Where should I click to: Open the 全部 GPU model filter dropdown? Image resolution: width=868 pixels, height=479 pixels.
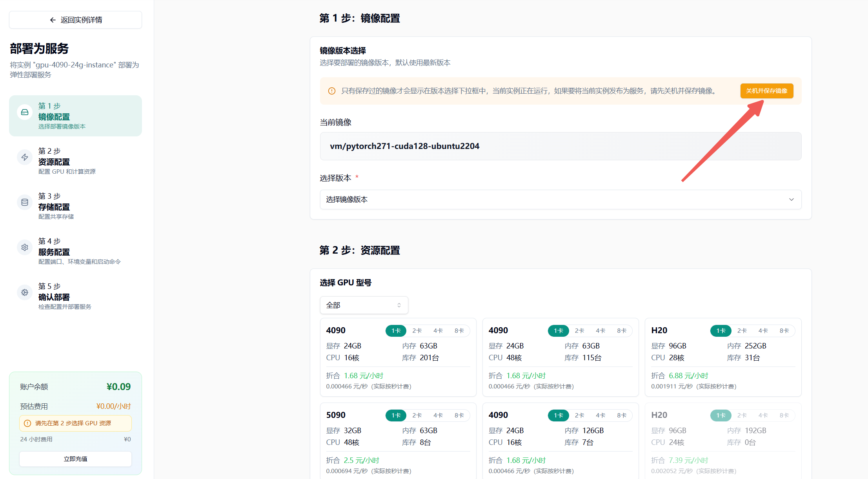tap(364, 305)
